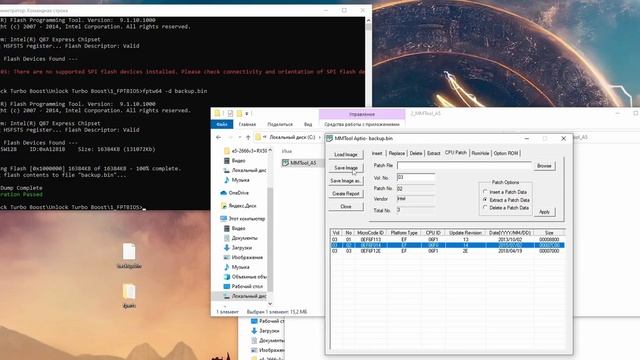Open the quick access toolbar customize dropdown
The height and width of the screenshot is (360, 640).
click(x=247, y=113)
